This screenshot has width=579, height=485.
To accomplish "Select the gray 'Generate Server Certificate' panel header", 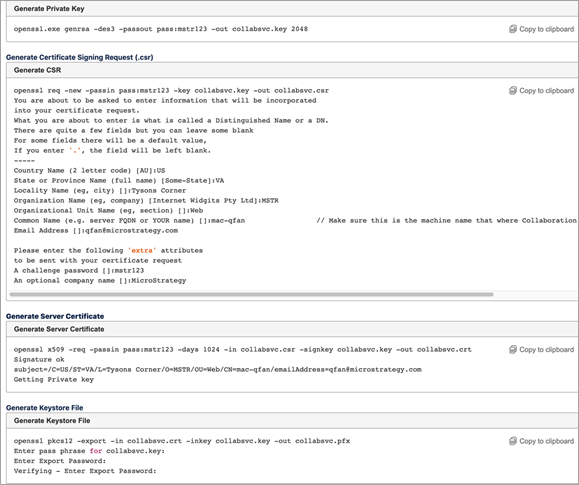I will point(292,329).
